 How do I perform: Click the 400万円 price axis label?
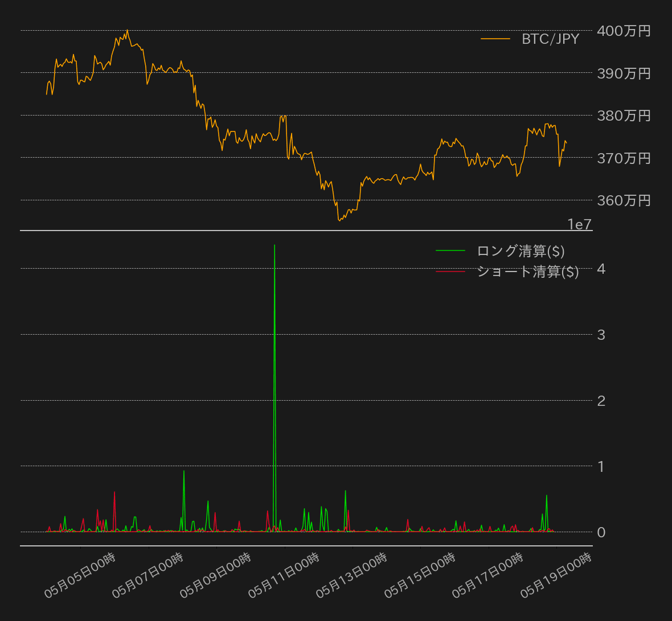[x=624, y=31]
